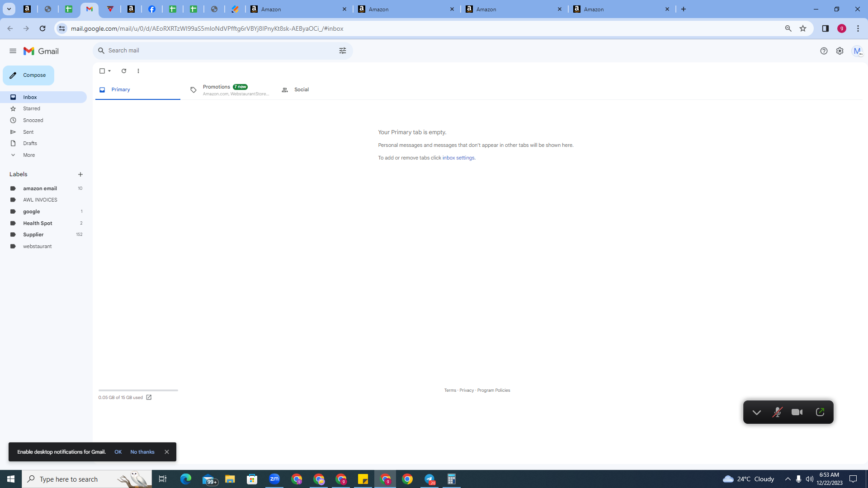Image resolution: width=868 pixels, height=488 pixels.
Task: Expand the More sidebar section
Action: pos(43,155)
